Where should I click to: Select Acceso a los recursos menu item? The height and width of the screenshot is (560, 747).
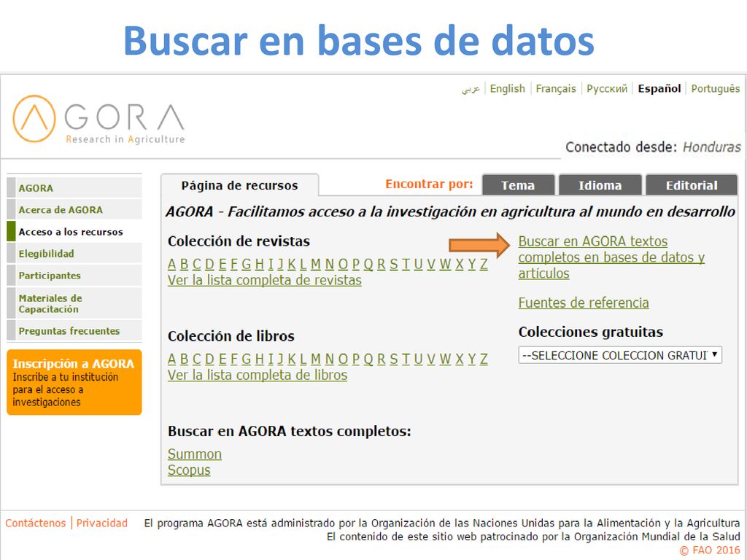coord(74,231)
